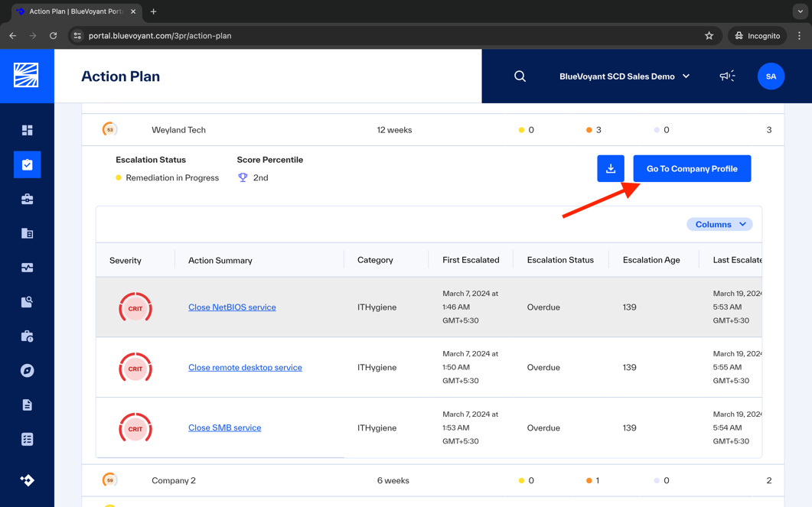Open the Close remote desktop service link
This screenshot has height=507, width=812.
tap(245, 367)
